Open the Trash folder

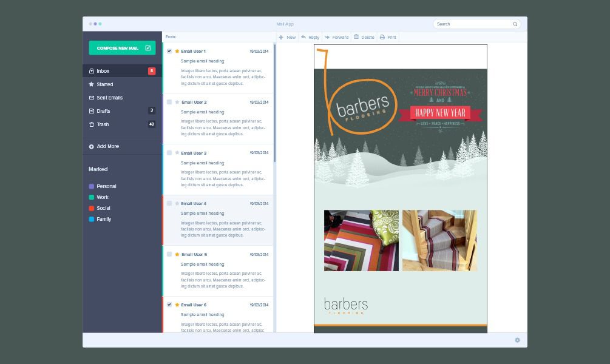(122, 124)
